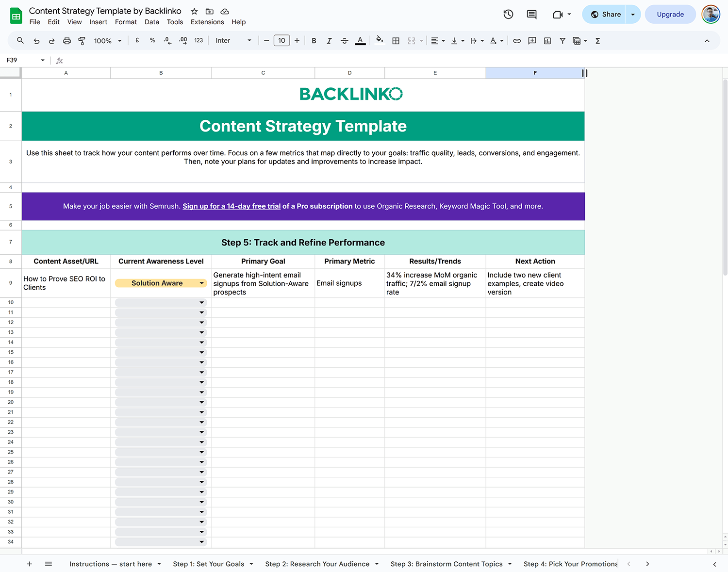Show all sheets list icon
Image resolution: width=728 pixels, height=572 pixels.
[49, 564]
